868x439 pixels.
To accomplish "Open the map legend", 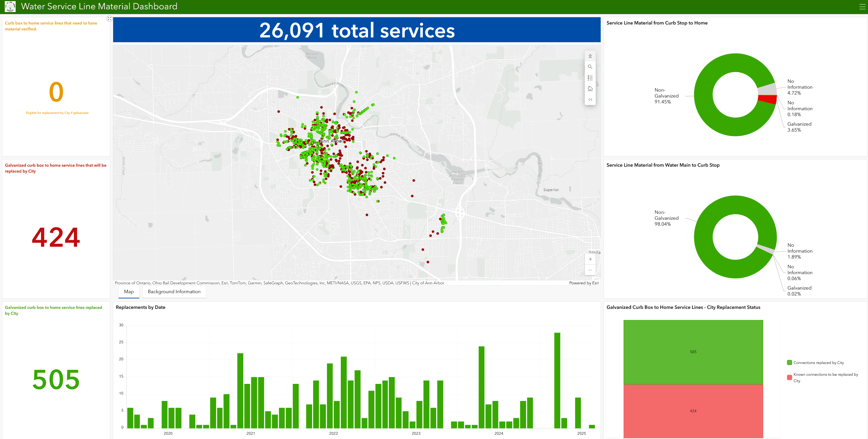I will pyautogui.click(x=590, y=78).
